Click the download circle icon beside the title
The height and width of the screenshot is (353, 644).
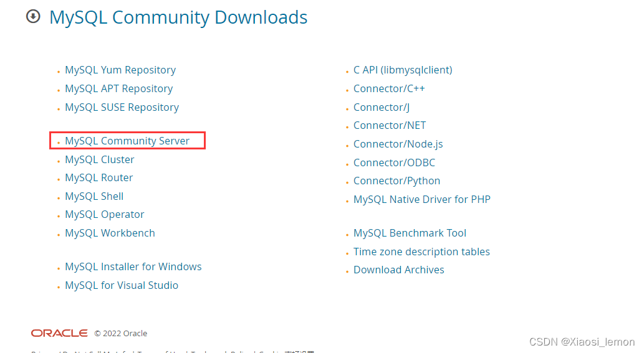pos(33,17)
